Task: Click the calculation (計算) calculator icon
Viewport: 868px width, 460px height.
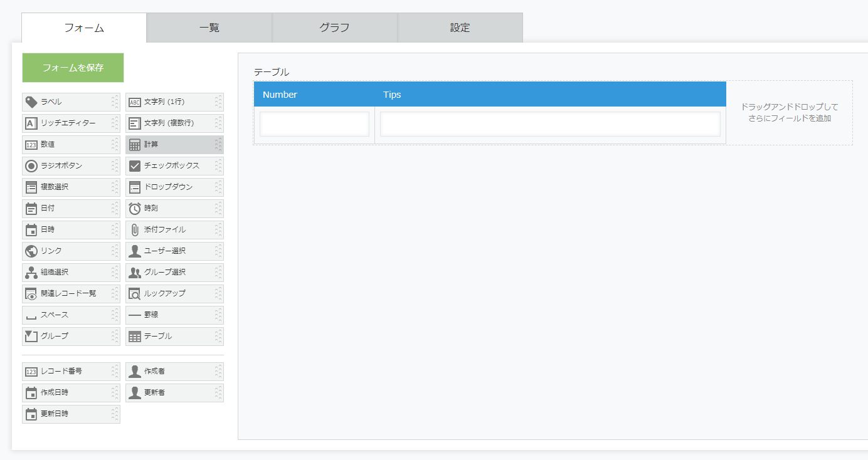Action: 134,145
